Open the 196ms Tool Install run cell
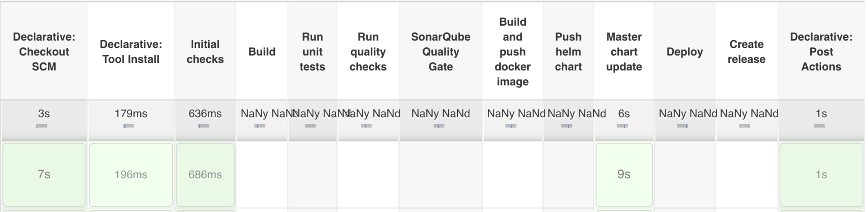This screenshot has height=212, width=868. pos(131,174)
